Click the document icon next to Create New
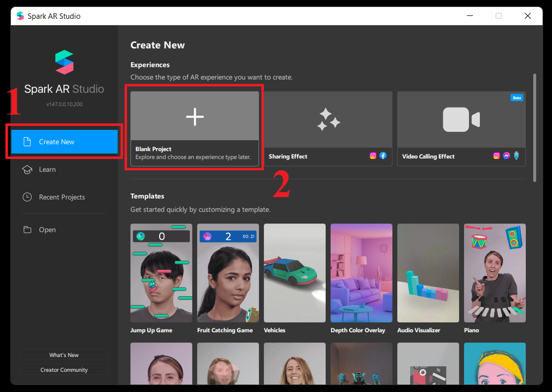Viewport: 552px width, 392px height. tap(27, 142)
